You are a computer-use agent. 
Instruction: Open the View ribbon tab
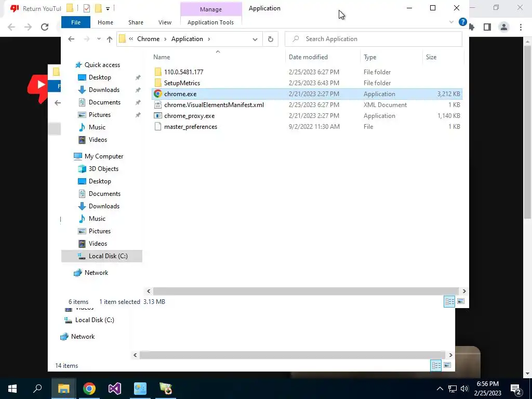tap(165, 22)
